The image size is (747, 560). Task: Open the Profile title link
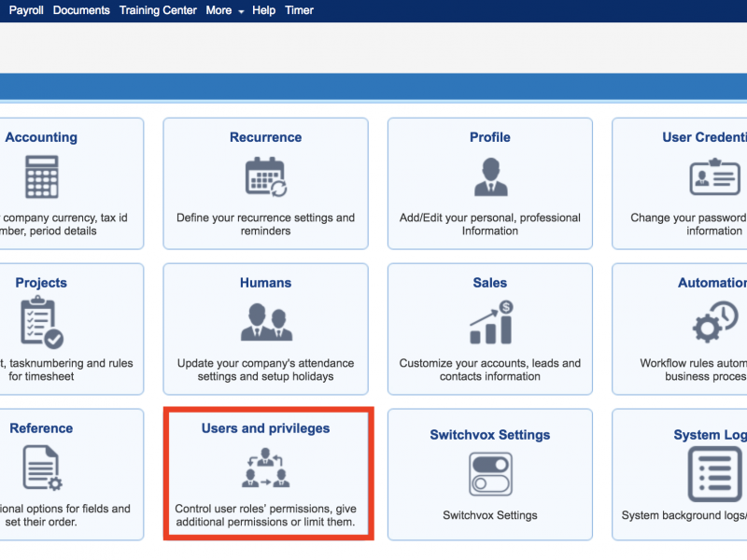pos(490,137)
